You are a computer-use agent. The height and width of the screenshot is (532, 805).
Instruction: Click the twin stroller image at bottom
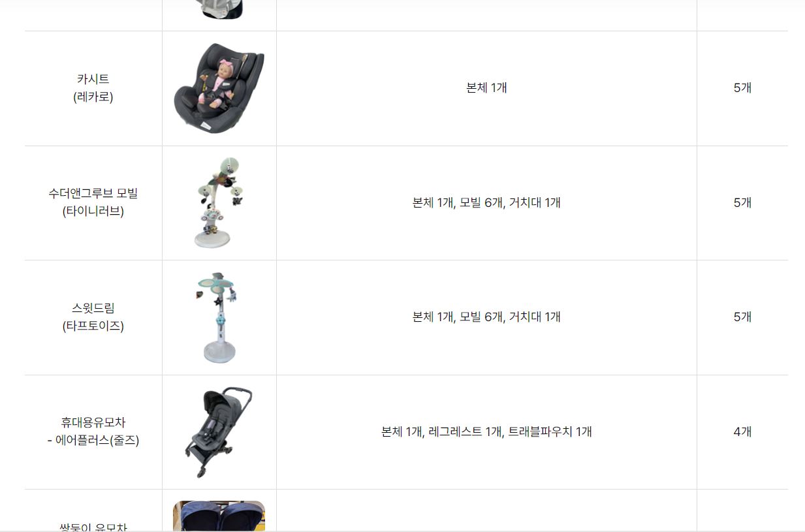click(x=219, y=516)
